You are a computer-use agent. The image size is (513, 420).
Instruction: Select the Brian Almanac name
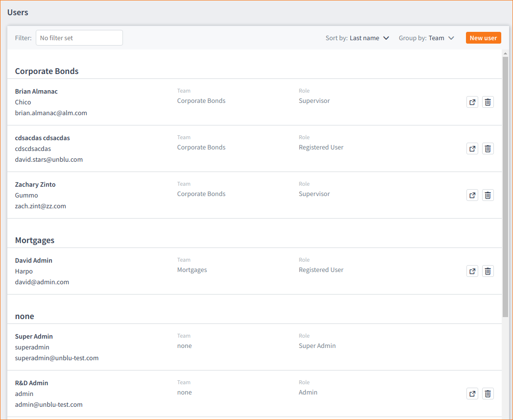pyautogui.click(x=36, y=91)
